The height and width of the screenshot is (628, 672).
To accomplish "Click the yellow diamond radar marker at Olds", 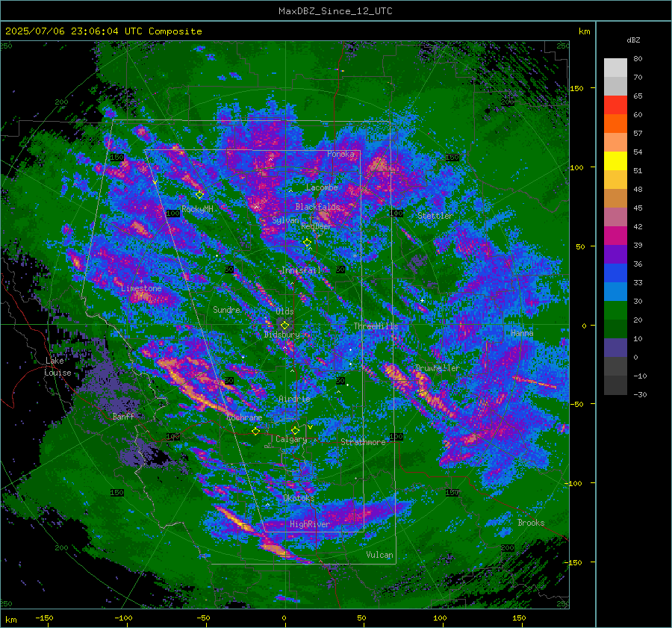I will point(284,326).
